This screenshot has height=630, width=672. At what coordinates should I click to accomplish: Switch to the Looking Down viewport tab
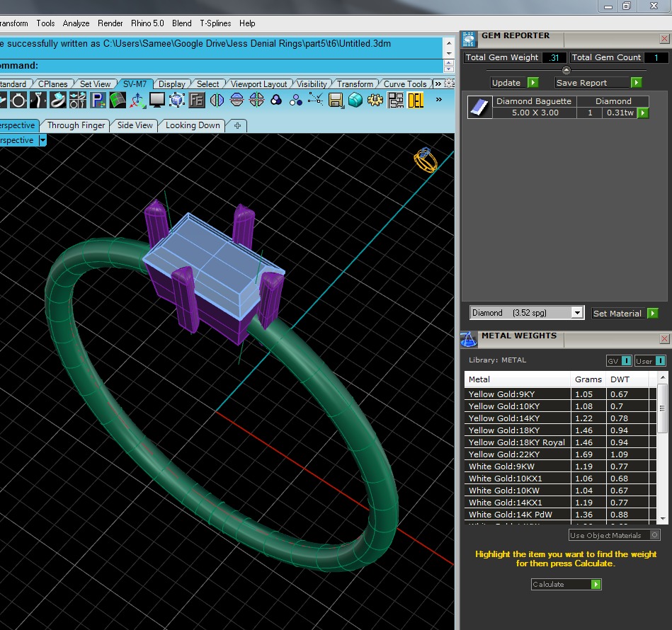(x=193, y=125)
